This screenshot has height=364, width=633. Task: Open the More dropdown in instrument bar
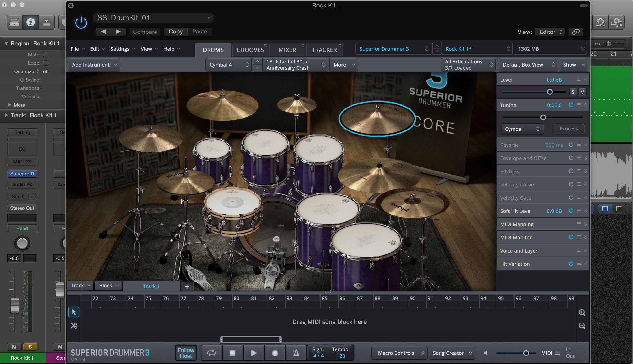point(344,65)
